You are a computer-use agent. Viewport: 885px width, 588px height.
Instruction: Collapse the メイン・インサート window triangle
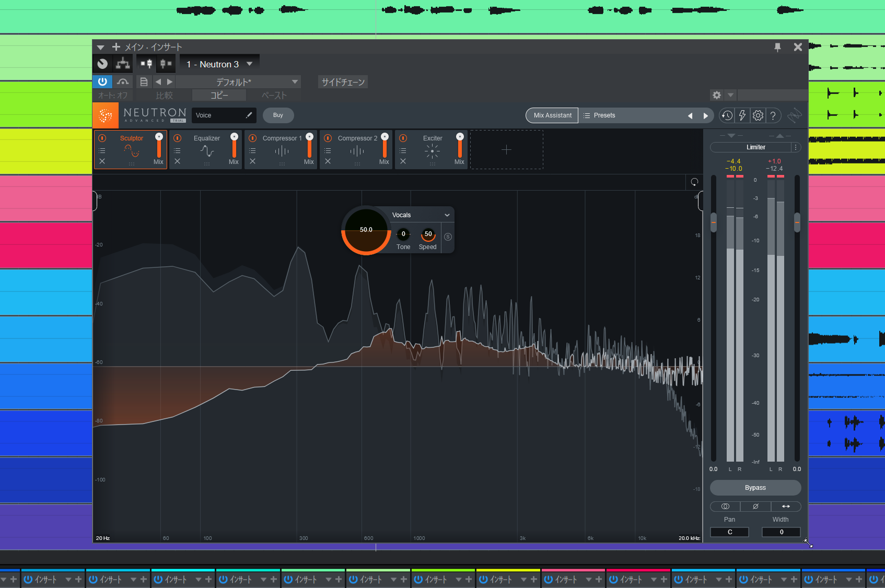(100, 48)
